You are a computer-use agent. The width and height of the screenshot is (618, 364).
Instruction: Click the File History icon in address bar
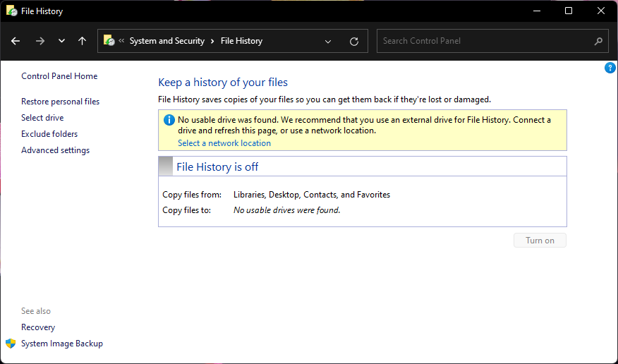click(x=109, y=40)
